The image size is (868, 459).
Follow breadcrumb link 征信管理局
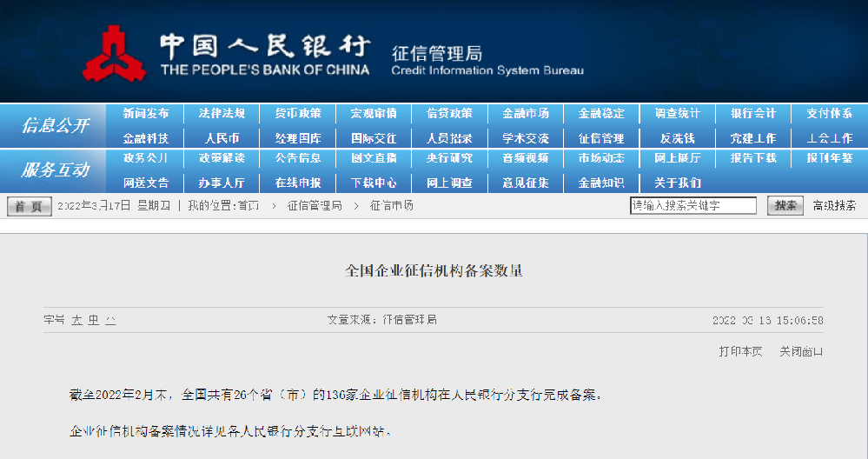click(x=315, y=206)
